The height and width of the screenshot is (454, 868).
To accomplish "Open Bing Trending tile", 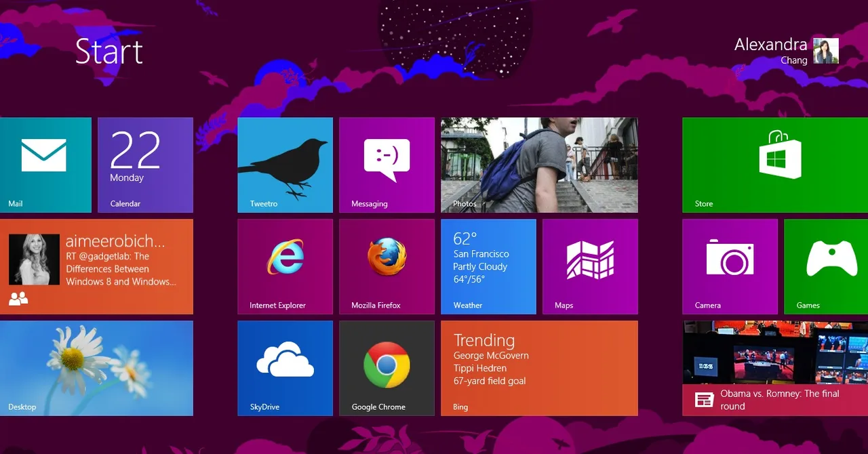I will click(539, 369).
